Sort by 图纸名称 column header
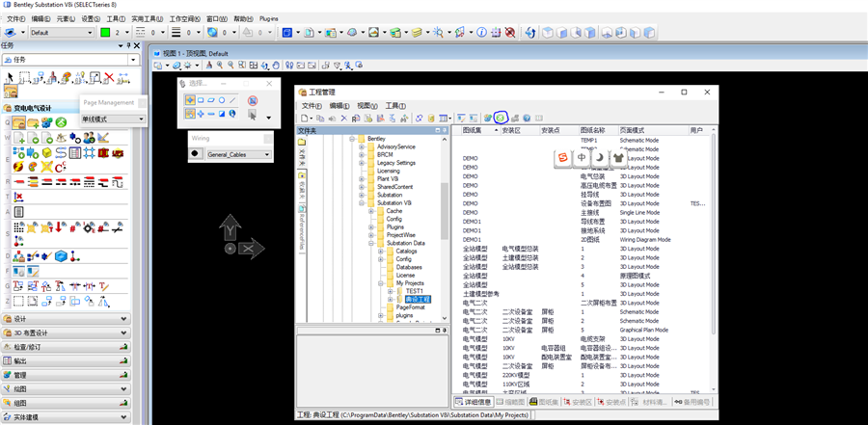The image size is (868, 425). [x=598, y=131]
